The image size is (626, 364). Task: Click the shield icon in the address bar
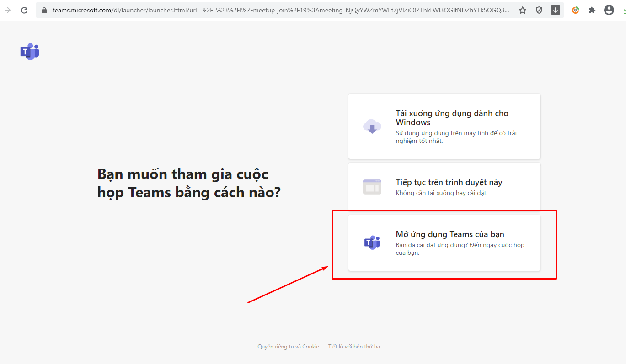point(539,10)
